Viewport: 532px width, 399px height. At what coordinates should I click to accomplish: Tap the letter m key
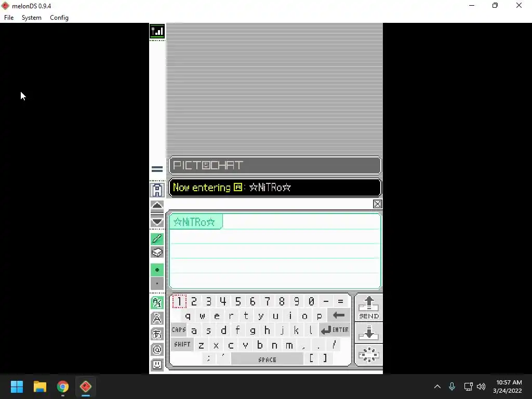(289, 345)
